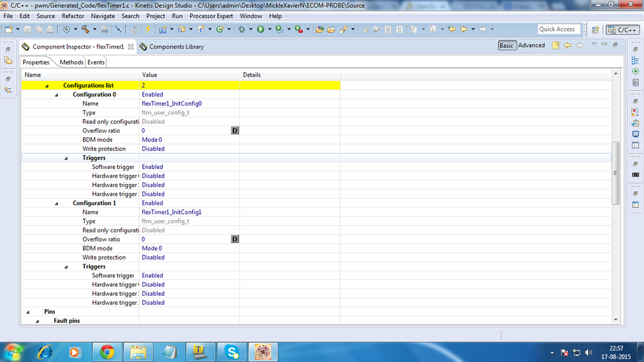
Task: Open Skype from the taskbar
Action: pos(231,352)
